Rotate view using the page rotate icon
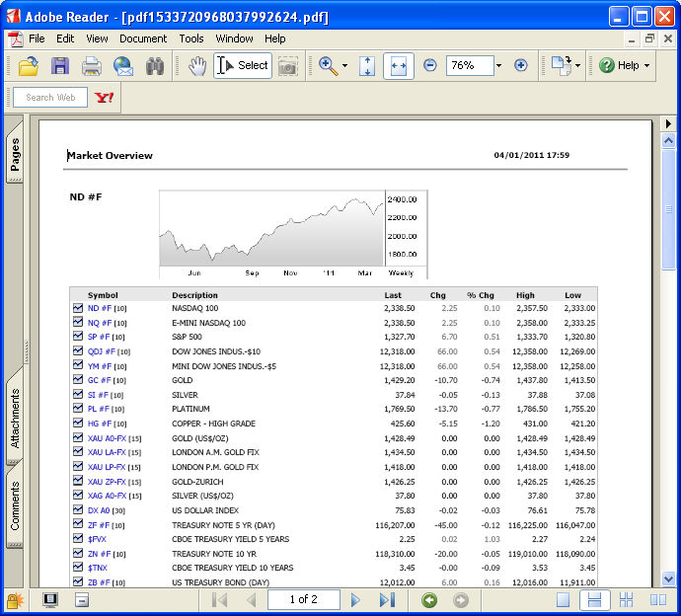The image size is (681, 616). pyautogui.click(x=562, y=65)
